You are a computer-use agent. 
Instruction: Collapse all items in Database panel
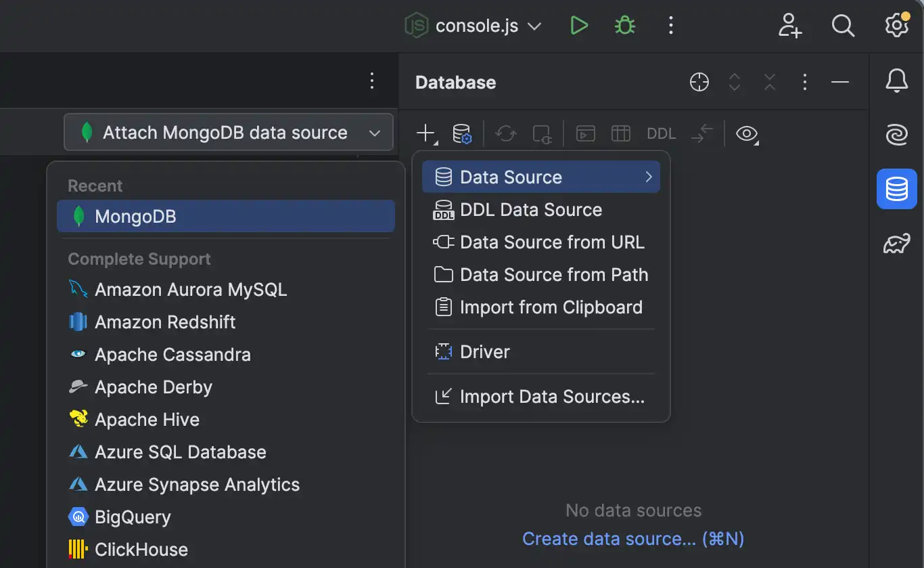pyautogui.click(x=770, y=82)
